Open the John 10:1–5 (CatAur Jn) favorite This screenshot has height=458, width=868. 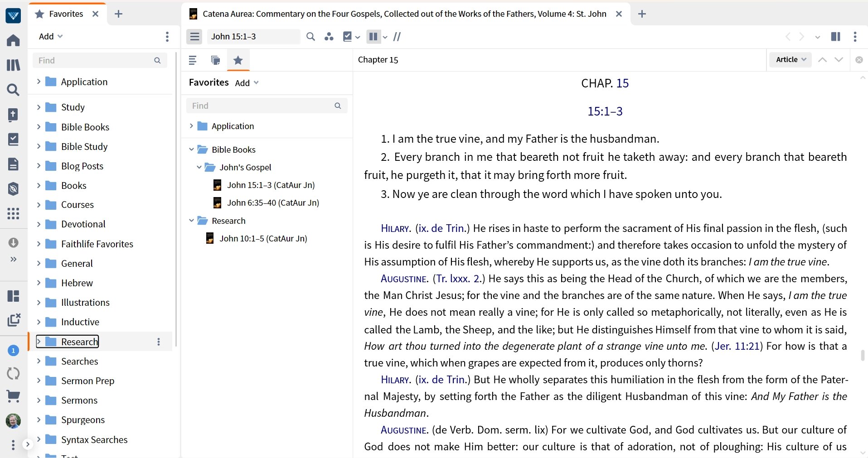tap(263, 238)
